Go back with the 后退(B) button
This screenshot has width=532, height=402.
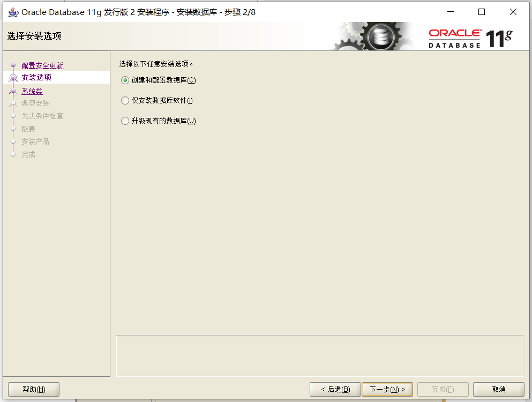[335, 390]
